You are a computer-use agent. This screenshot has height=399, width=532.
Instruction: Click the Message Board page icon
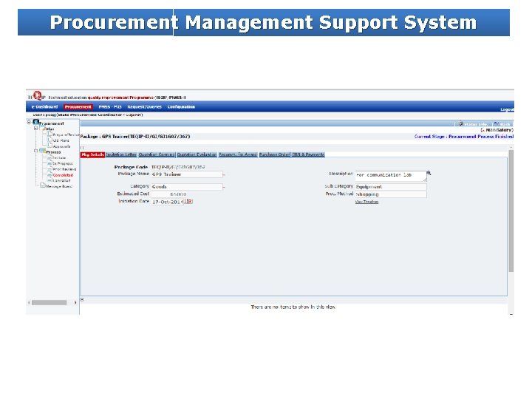pos(43,185)
